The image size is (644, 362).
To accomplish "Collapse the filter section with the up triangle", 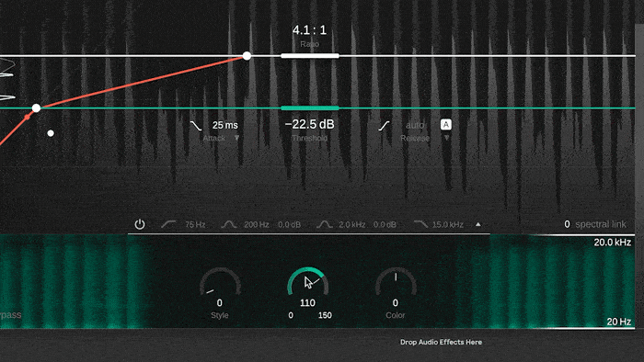I will click(x=478, y=224).
